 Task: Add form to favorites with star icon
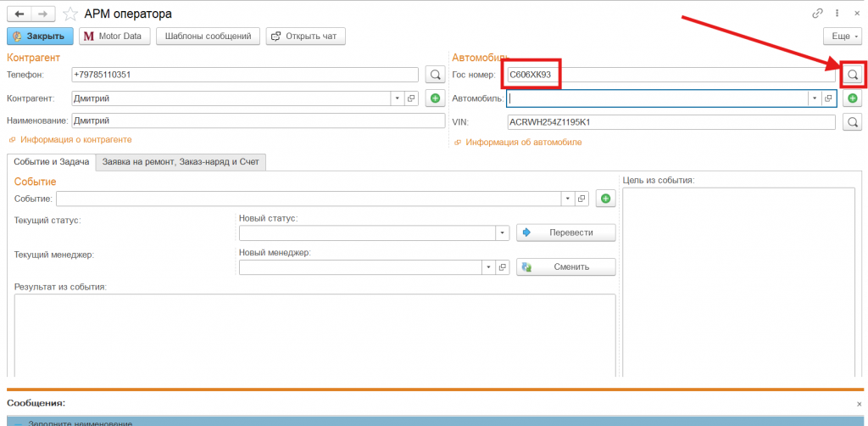(70, 14)
